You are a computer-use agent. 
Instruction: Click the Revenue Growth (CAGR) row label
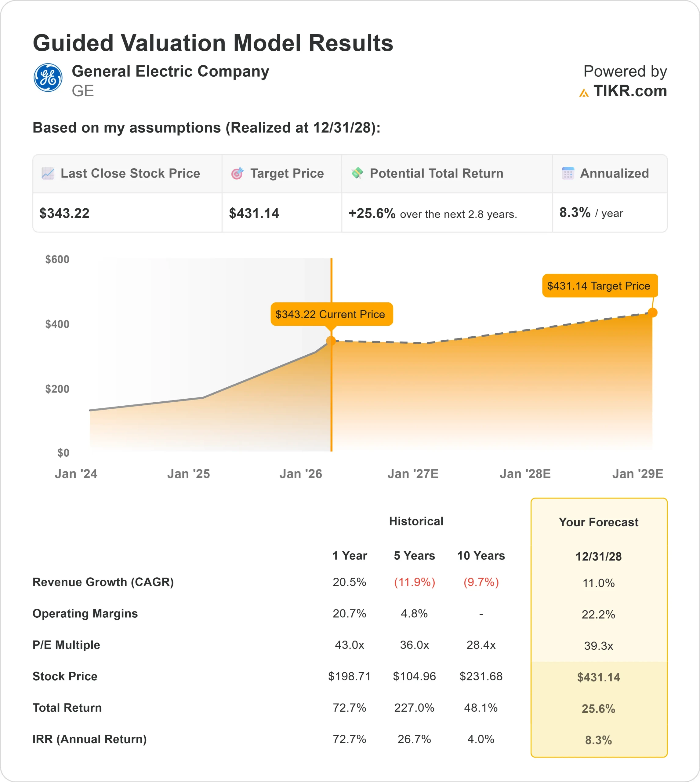coord(103,582)
